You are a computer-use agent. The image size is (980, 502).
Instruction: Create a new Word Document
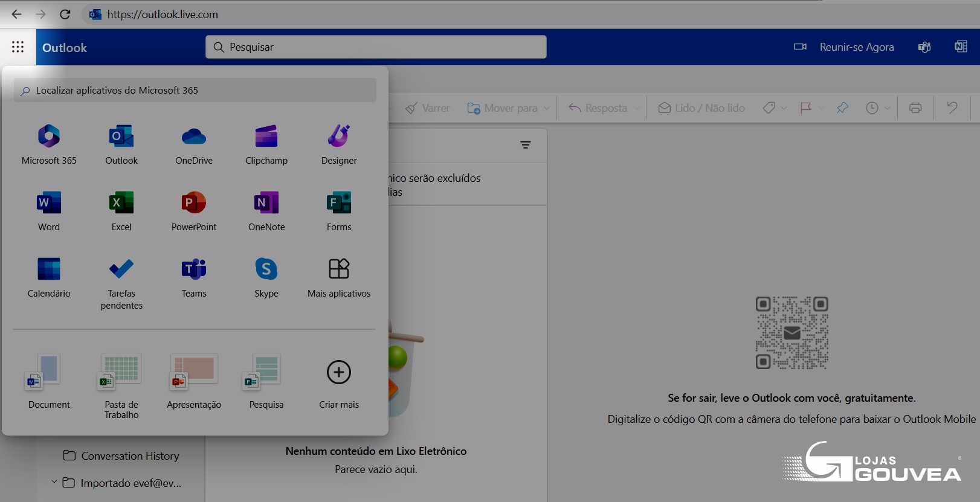tap(49, 381)
